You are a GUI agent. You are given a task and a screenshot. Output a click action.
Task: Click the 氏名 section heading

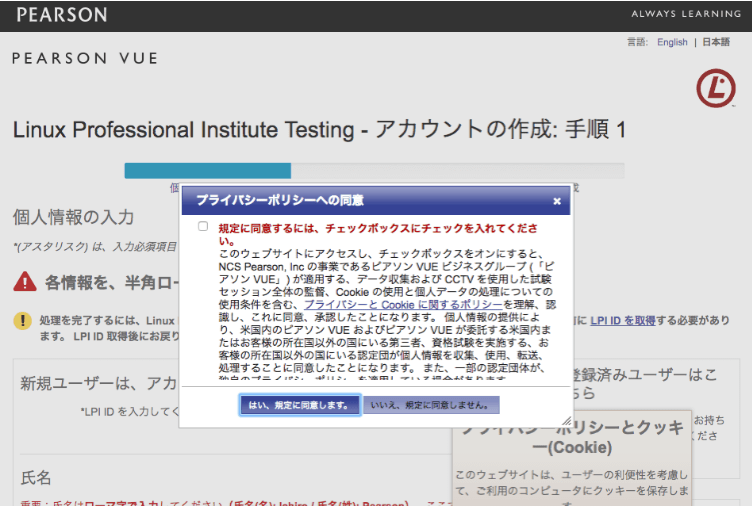point(36,478)
